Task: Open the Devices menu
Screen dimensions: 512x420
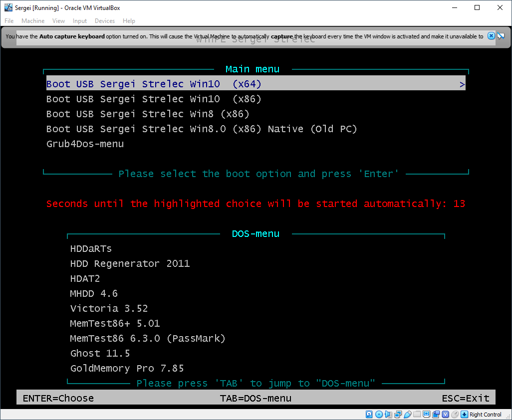Action: click(x=104, y=21)
